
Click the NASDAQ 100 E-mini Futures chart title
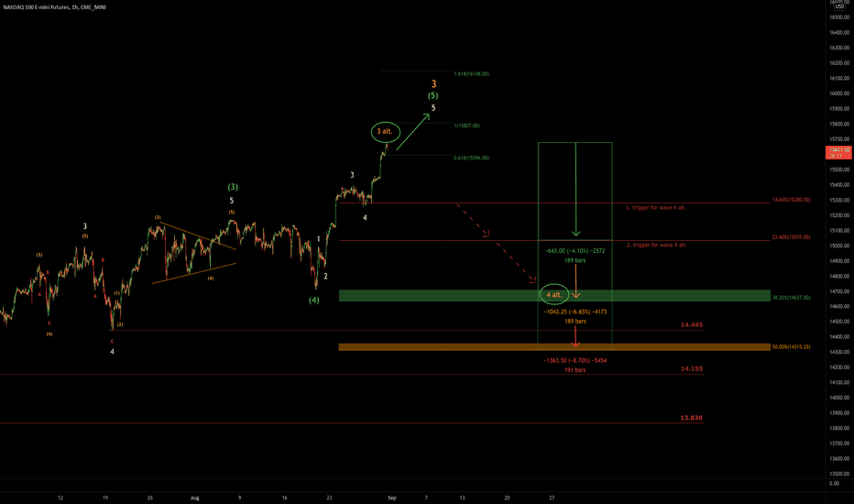(54, 7)
